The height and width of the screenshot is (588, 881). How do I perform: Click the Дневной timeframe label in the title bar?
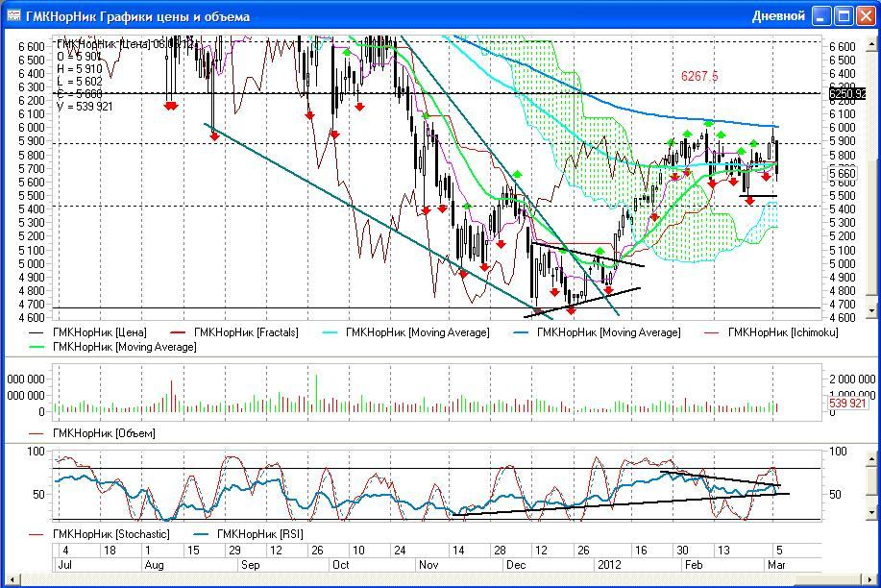pos(778,15)
